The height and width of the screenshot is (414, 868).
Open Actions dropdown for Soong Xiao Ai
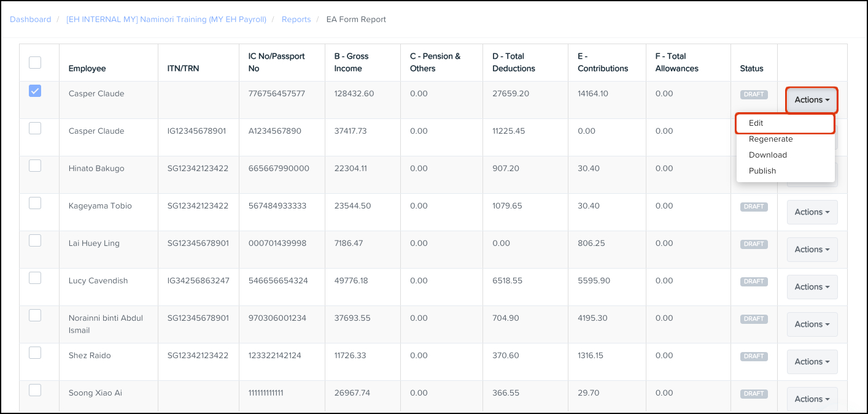[812, 399]
